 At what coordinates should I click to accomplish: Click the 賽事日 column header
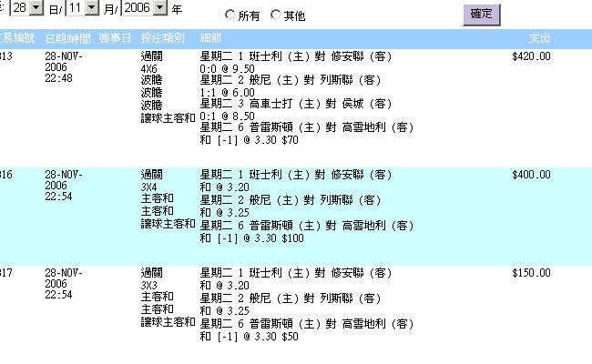coord(115,38)
